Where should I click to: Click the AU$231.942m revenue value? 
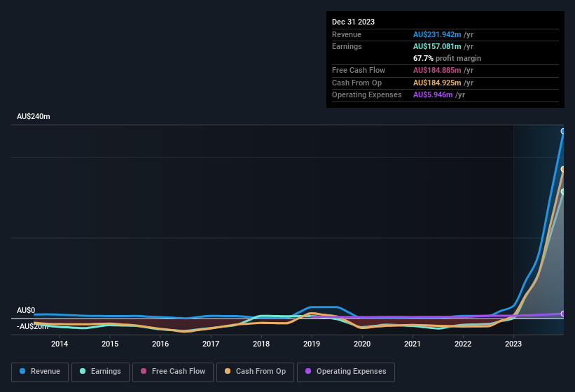click(x=437, y=34)
